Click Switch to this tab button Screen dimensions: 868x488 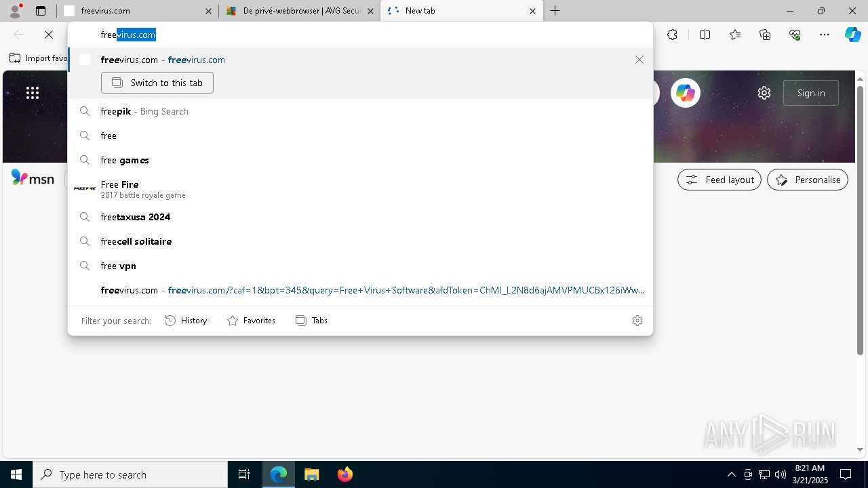(157, 83)
